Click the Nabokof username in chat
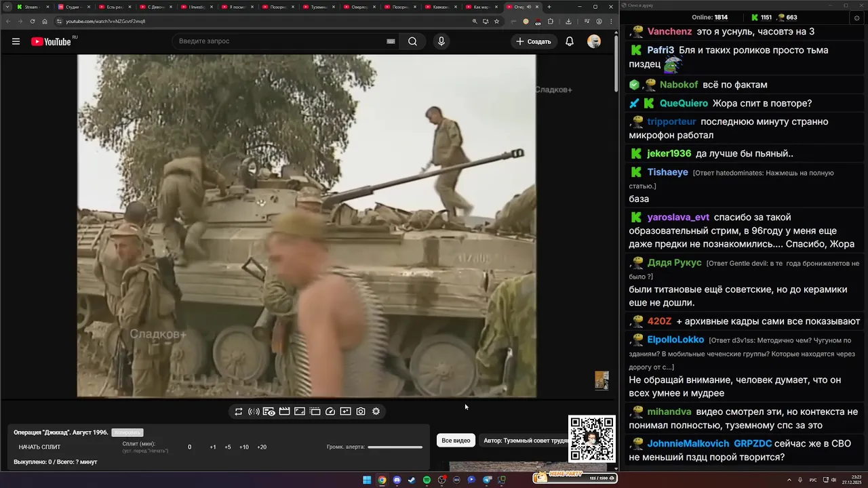868x488 pixels. tap(679, 85)
